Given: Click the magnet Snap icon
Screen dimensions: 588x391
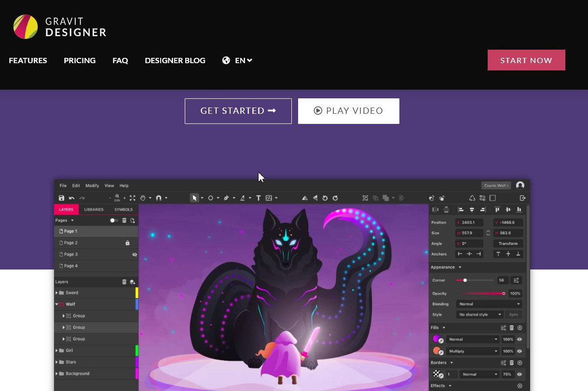Looking at the screenshot, I should pos(159,198).
